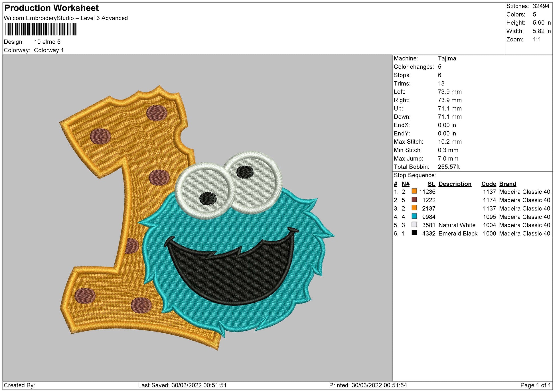The height and width of the screenshot is (392, 555).
Task: Click the 'Page 1 of 1' footer
Action: [536, 385]
